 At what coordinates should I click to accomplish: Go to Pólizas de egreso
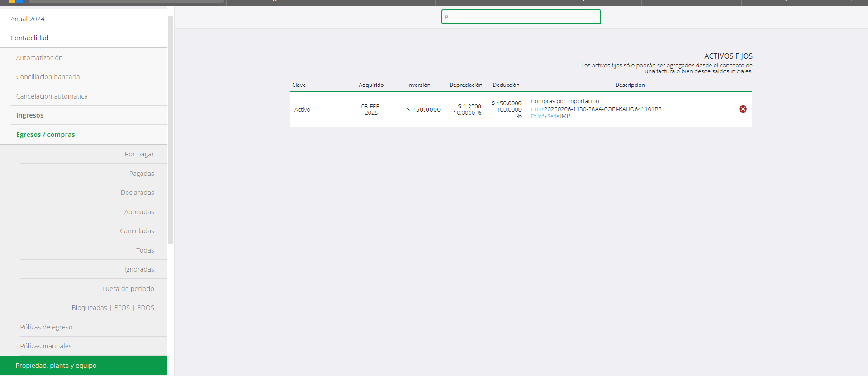tap(46, 327)
